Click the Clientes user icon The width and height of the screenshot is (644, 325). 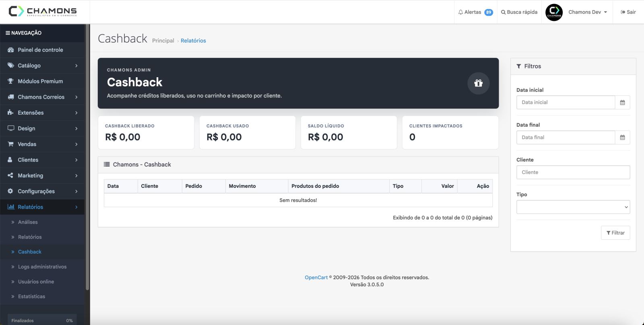pyautogui.click(x=10, y=160)
